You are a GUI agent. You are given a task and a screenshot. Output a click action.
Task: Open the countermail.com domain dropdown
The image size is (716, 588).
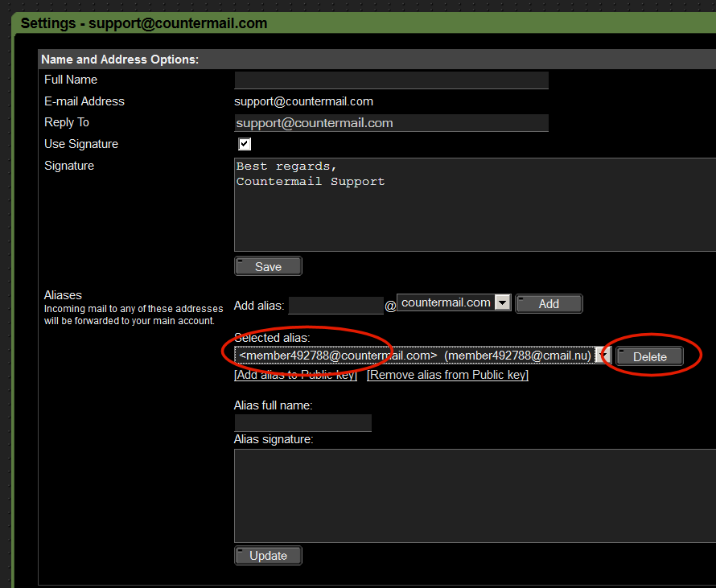pos(454,302)
